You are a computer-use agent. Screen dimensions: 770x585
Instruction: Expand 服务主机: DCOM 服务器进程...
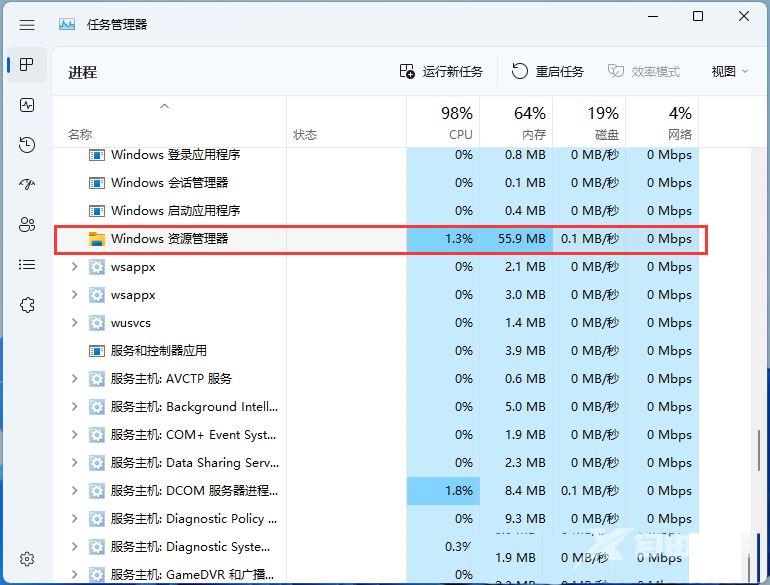click(x=75, y=491)
